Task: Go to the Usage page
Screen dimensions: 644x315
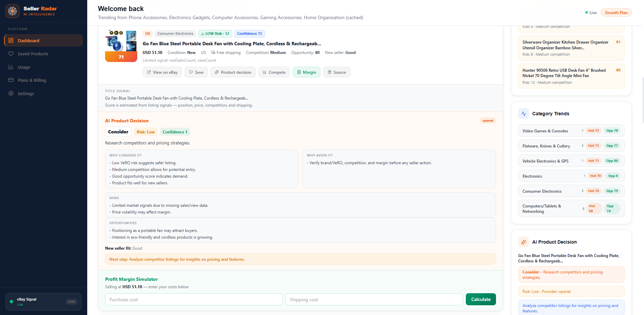Action: [44, 67]
